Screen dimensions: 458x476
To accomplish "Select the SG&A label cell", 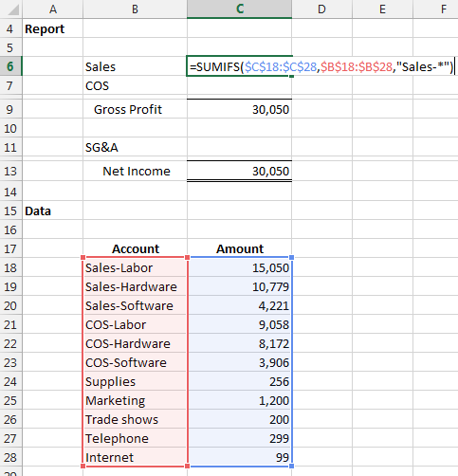I will click(135, 147).
